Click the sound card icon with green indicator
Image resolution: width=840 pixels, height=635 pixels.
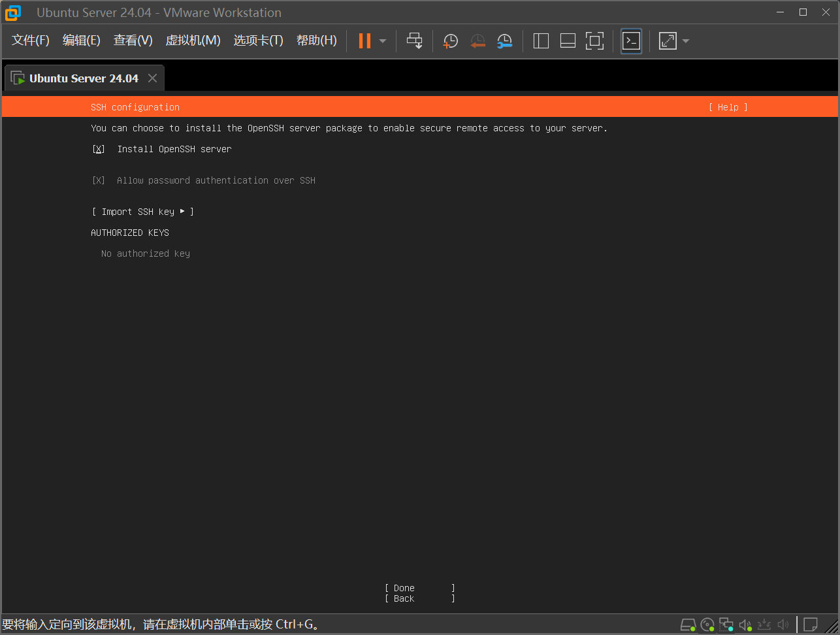click(x=745, y=625)
